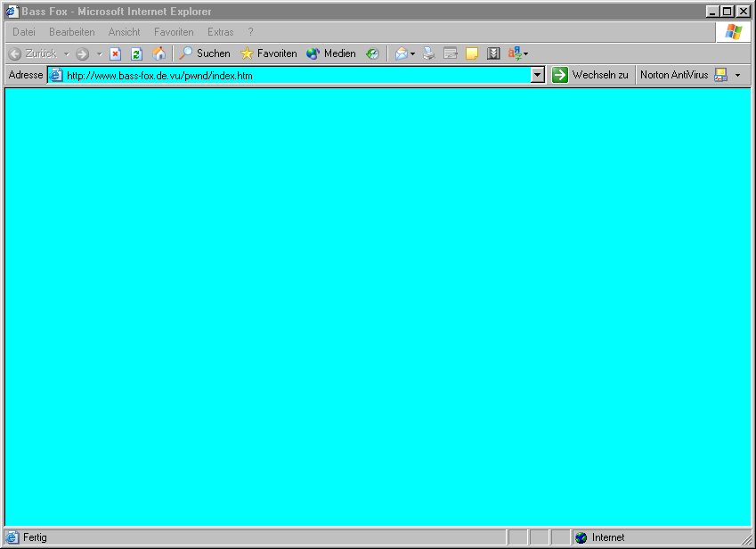Image resolution: width=756 pixels, height=549 pixels.
Task: Close the Internet Explorer window
Action: [744, 11]
